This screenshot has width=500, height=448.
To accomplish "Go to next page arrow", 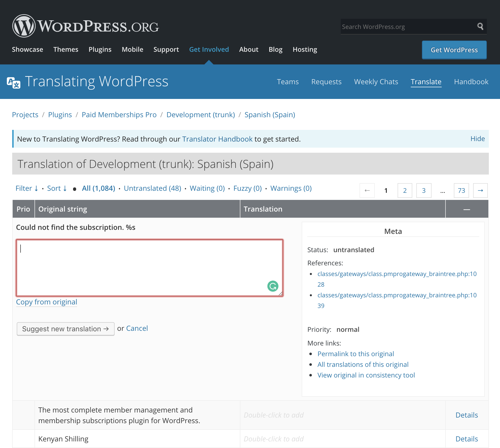I will pos(480,191).
